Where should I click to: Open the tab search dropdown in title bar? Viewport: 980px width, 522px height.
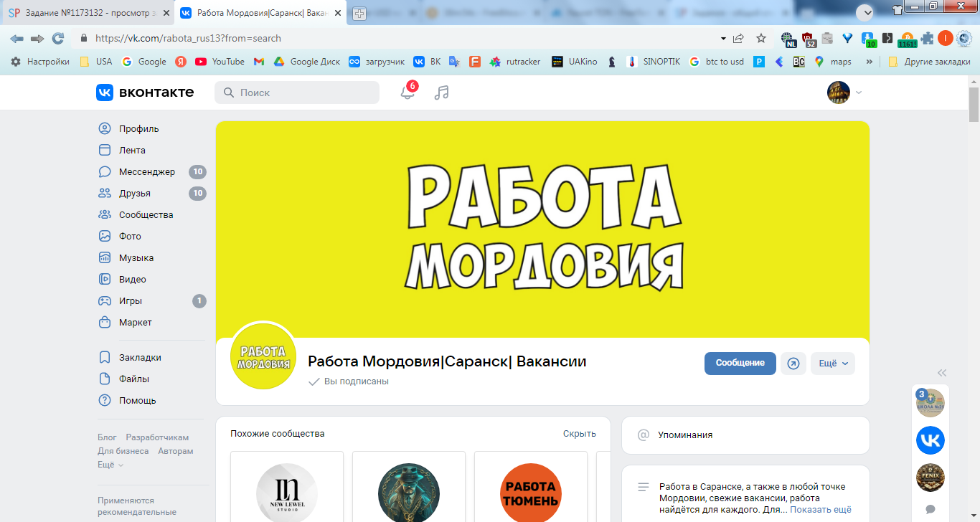point(866,12)
